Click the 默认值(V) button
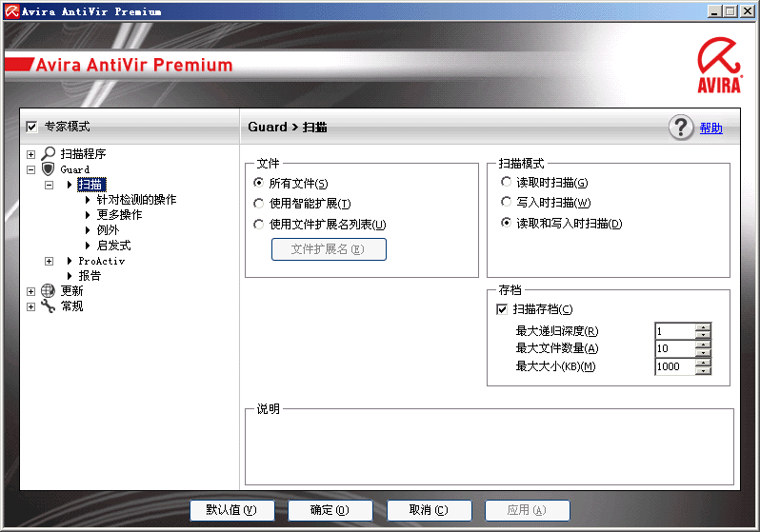 click(x=231, y=510)
